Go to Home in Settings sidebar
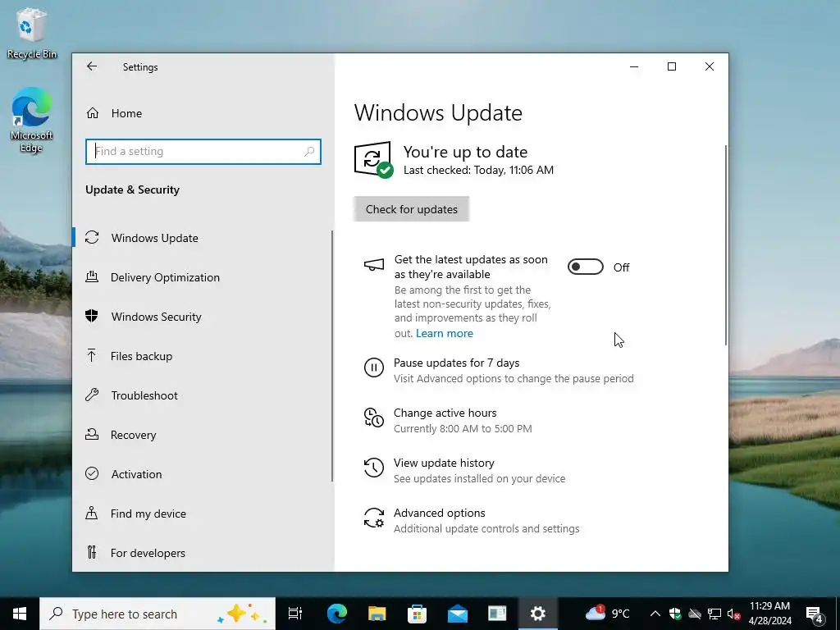Viewport: 840px width, 630px height. (203, 113)
